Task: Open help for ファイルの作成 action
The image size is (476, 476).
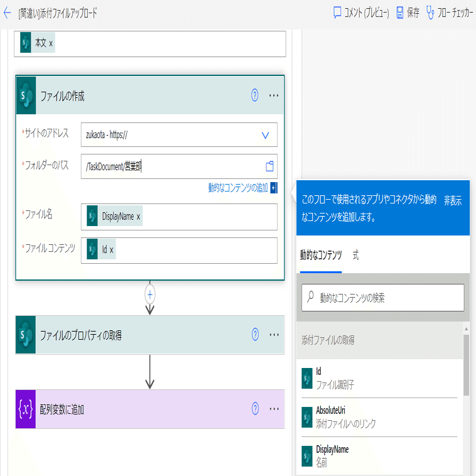Action: coord(255,95)
